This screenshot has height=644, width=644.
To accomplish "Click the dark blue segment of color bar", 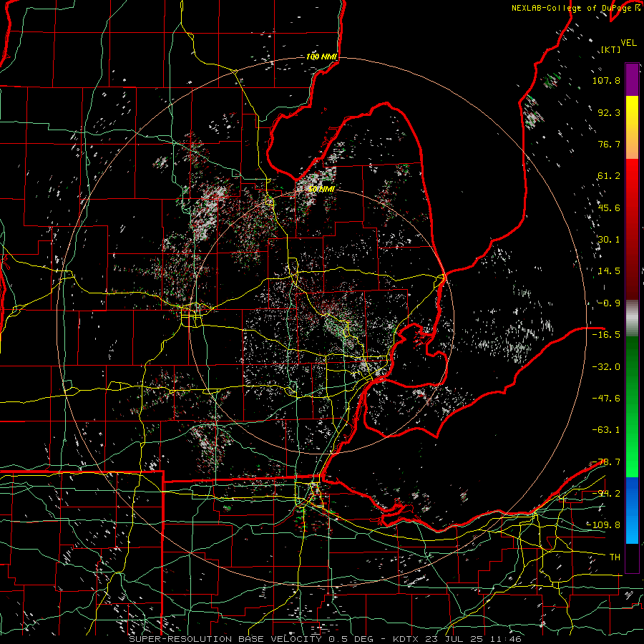I will (632, 491).
